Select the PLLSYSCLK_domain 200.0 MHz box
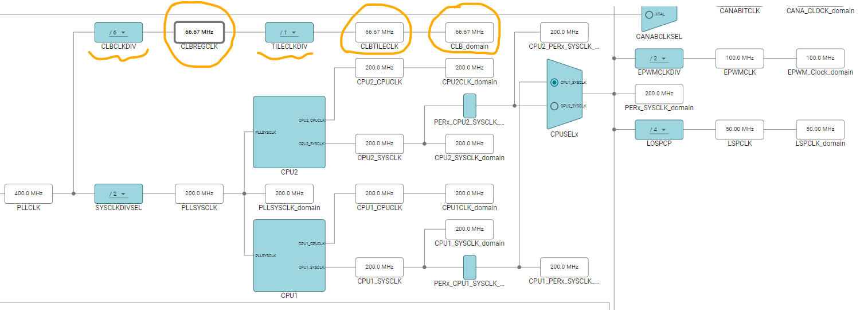Screen dimensions: 868x310 point(290,193)
